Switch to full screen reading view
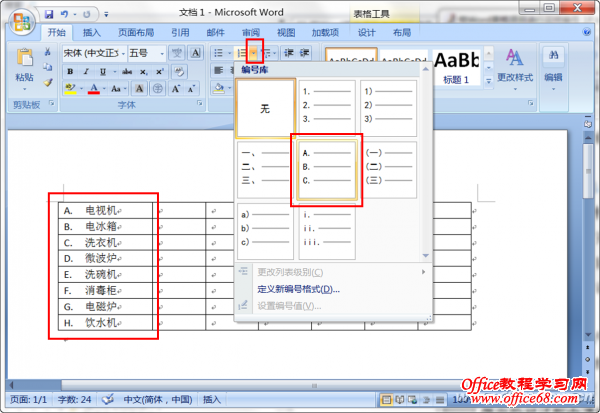This screenshot has width=600, height=413. (x=400, y=400)
